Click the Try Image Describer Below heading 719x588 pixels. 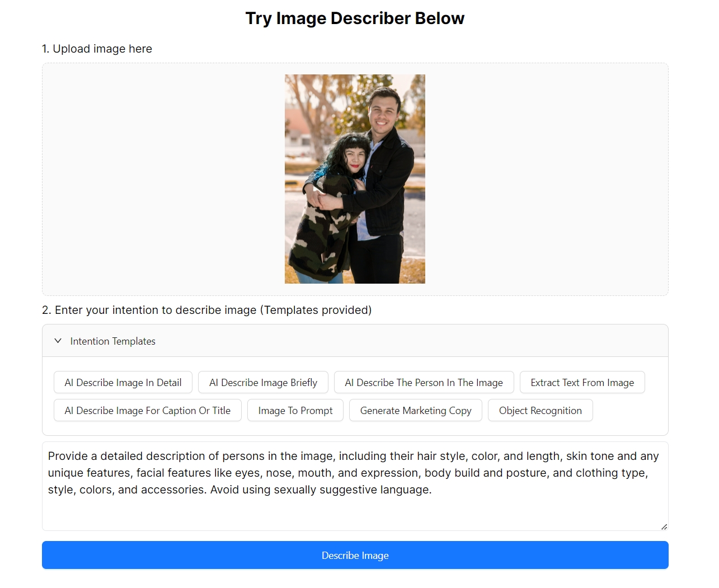355,18
